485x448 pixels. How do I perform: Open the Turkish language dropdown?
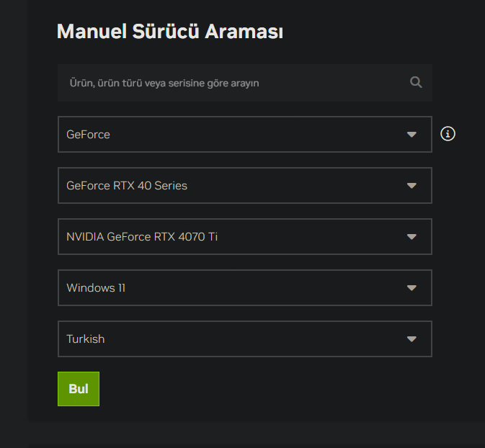coord(245,339)
